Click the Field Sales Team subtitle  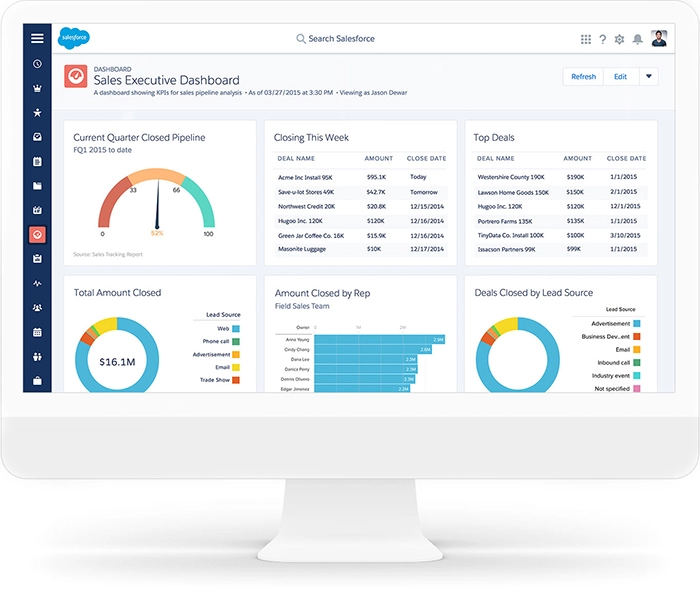(x=302, y=306)
